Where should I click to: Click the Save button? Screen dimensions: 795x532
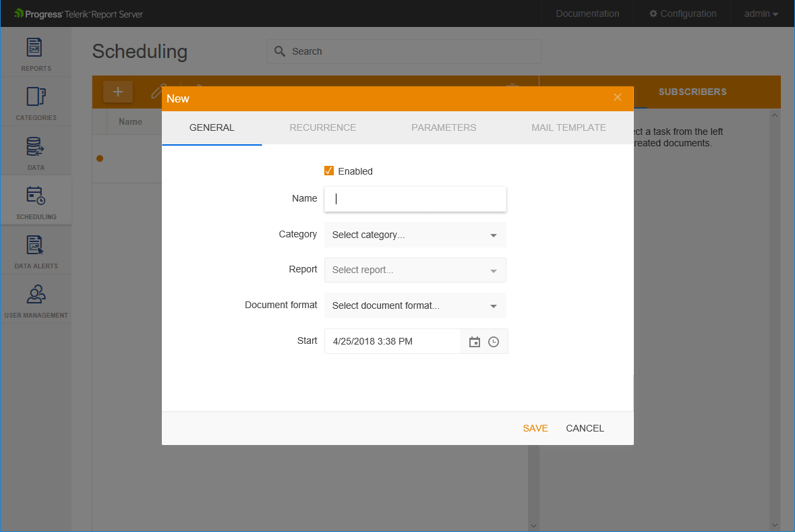[x=535, y=428]
